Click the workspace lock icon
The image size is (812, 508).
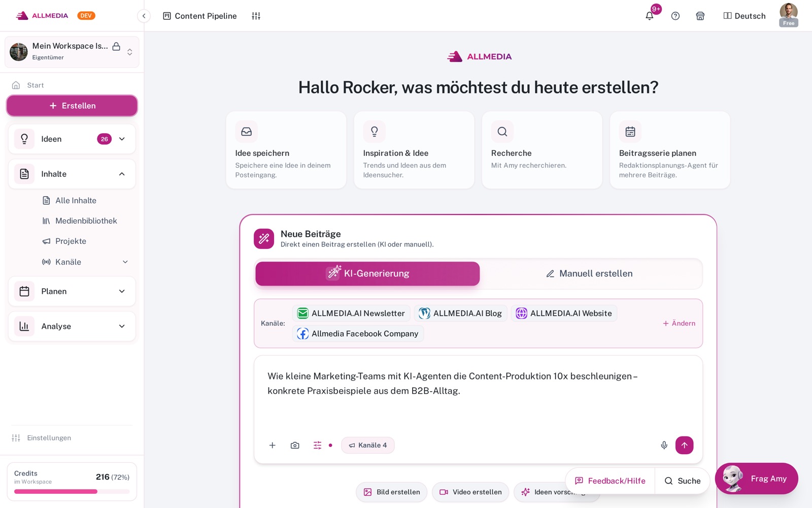tap(116, 46)
